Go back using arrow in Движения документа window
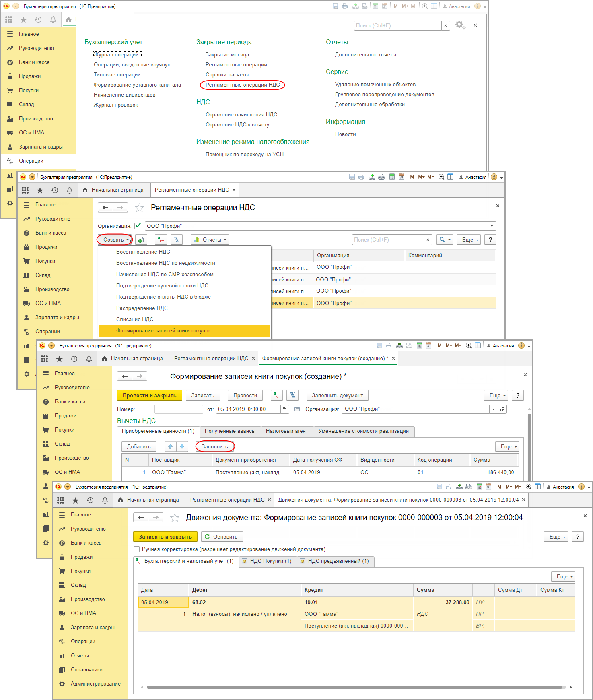 coord(141,518)
